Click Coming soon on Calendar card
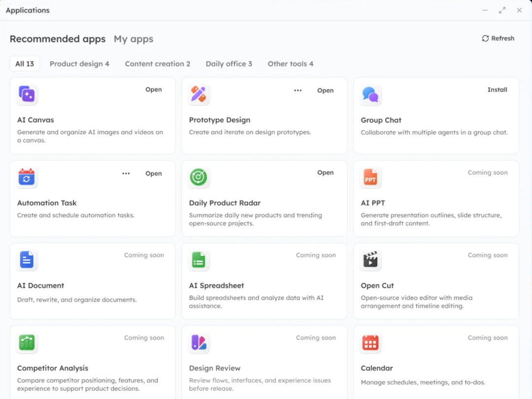 pos(488,337)
